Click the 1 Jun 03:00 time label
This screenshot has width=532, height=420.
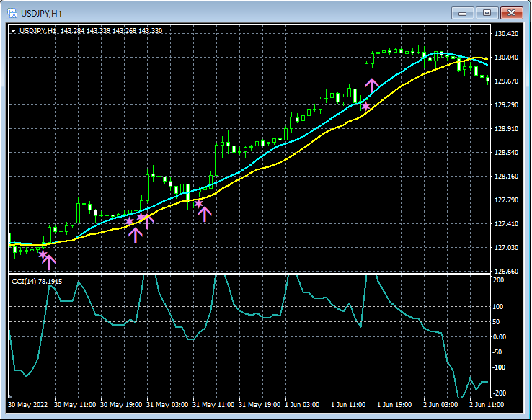[302, 405]
